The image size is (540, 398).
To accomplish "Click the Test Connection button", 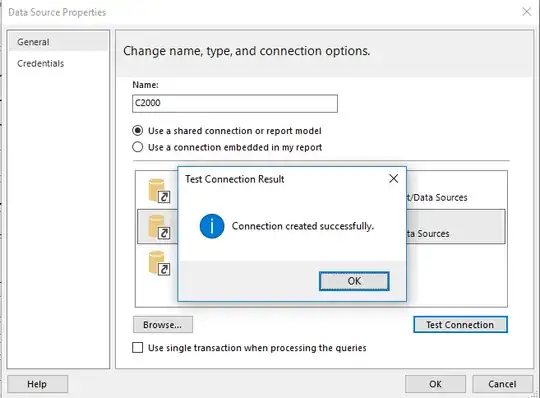I will pos(460,325).
